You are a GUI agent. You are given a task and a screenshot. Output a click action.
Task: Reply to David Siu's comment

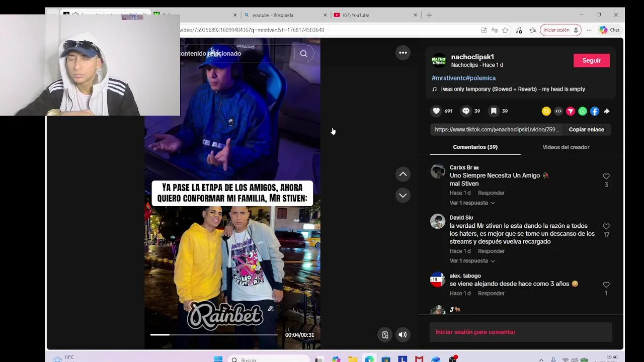pos(491,251)
